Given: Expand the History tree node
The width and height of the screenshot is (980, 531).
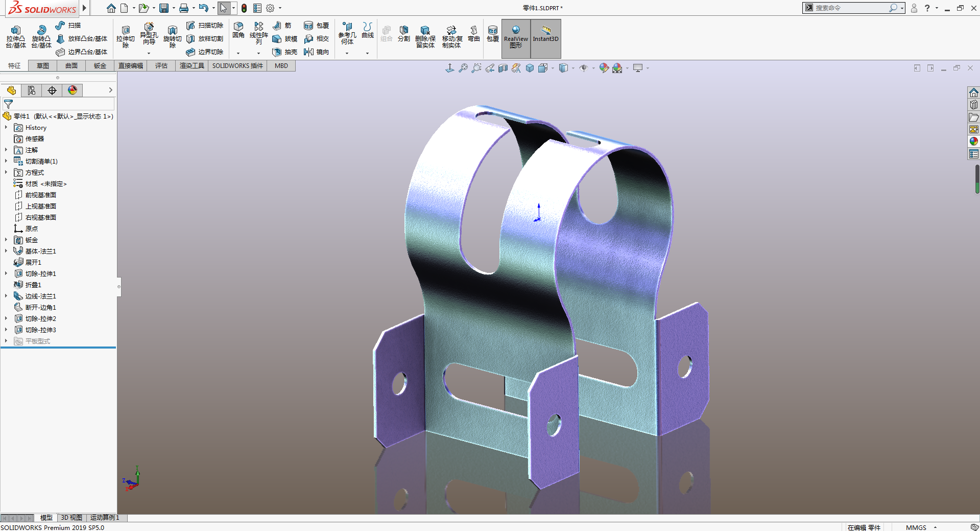Looking at the screenshot, I should (x=6, y=128).
